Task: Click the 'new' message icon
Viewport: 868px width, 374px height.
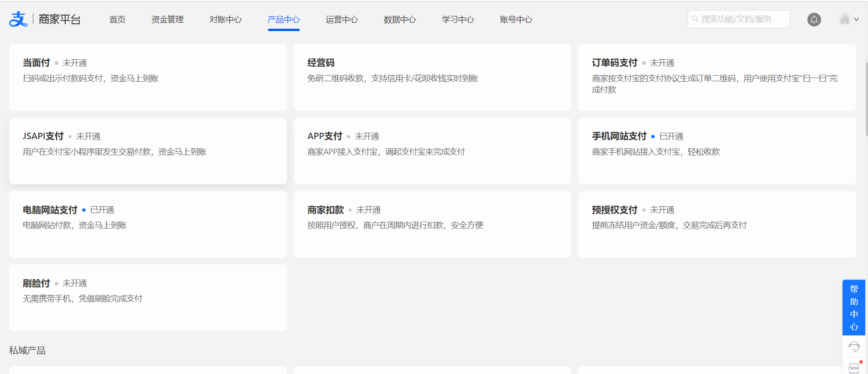Action: [854, 367]
